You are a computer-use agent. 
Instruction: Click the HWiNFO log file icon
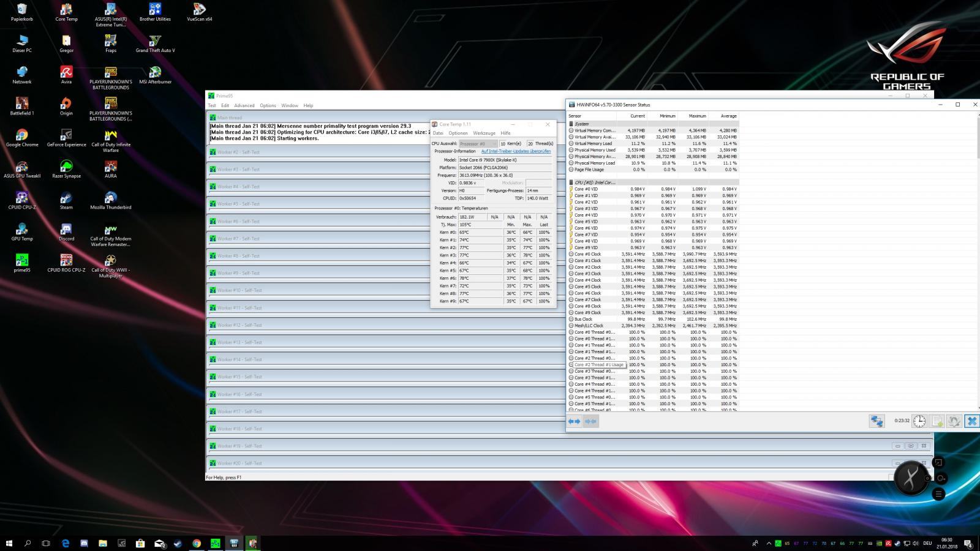point(937,421)
